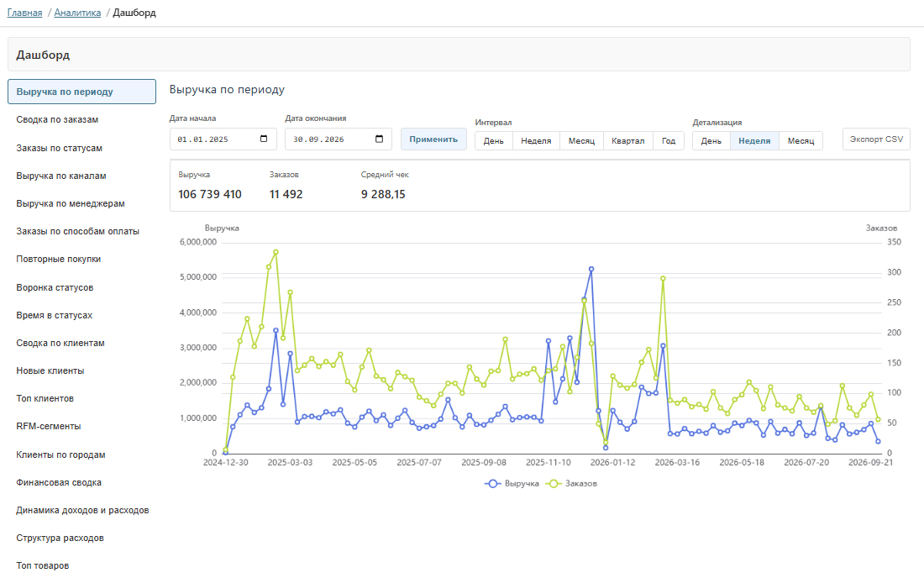924x578 pixels.
Task: Click the Выручка total 106 739 410
Action: tap(210, 194)
